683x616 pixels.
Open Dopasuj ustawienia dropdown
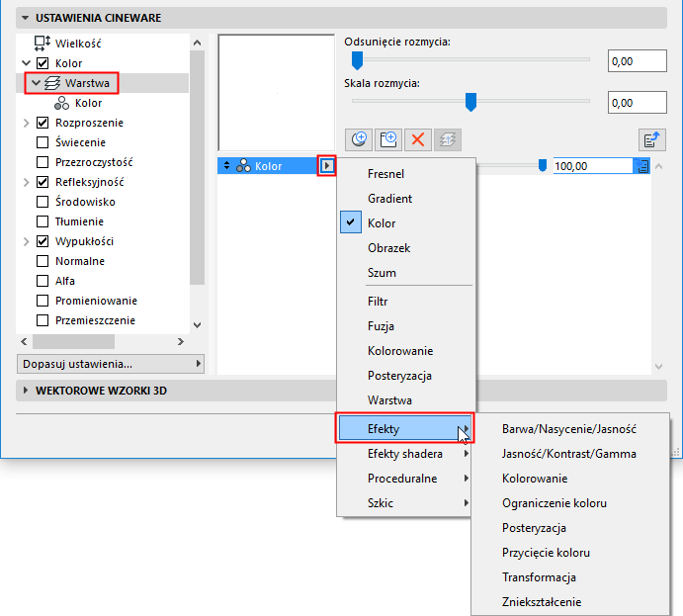point(110,364)
